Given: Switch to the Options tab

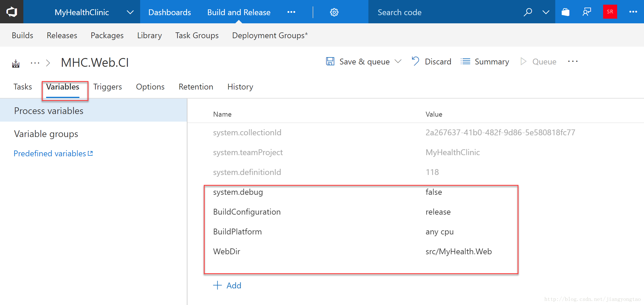Looking at the screenshot, I should tap(150, 87).
